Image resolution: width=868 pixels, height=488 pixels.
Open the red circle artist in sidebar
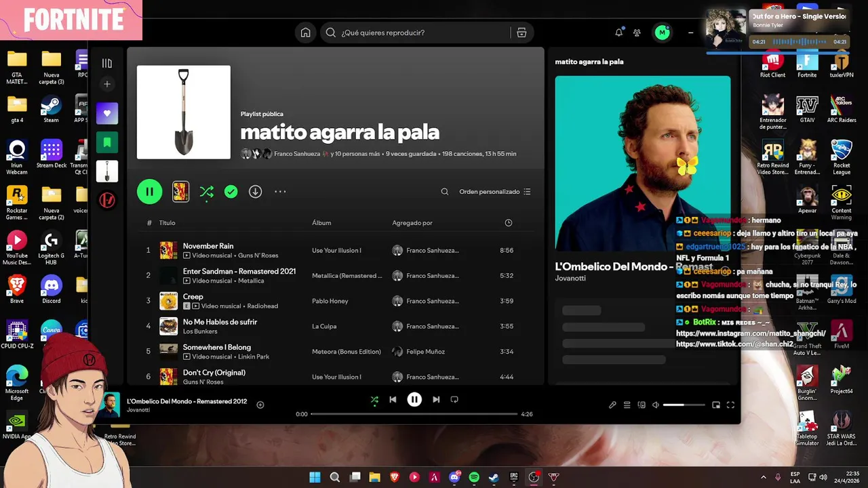point(107,201)
